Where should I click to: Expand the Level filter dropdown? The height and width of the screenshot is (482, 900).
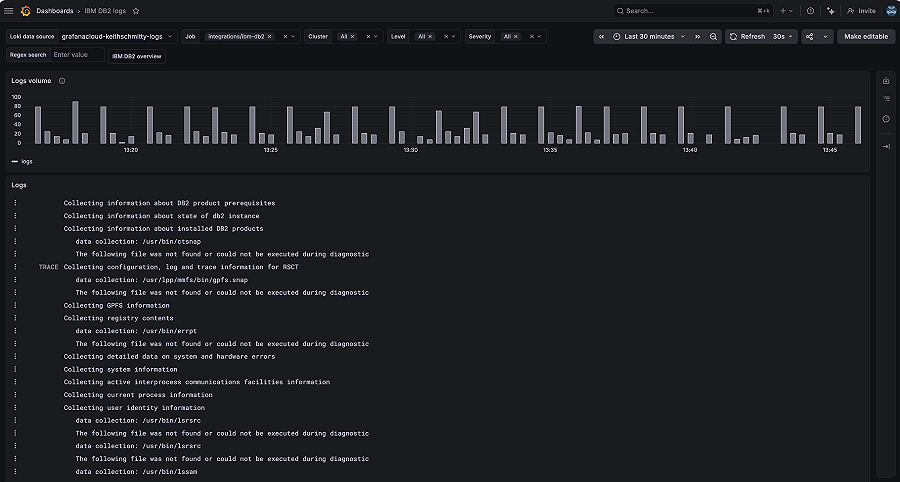453,37
